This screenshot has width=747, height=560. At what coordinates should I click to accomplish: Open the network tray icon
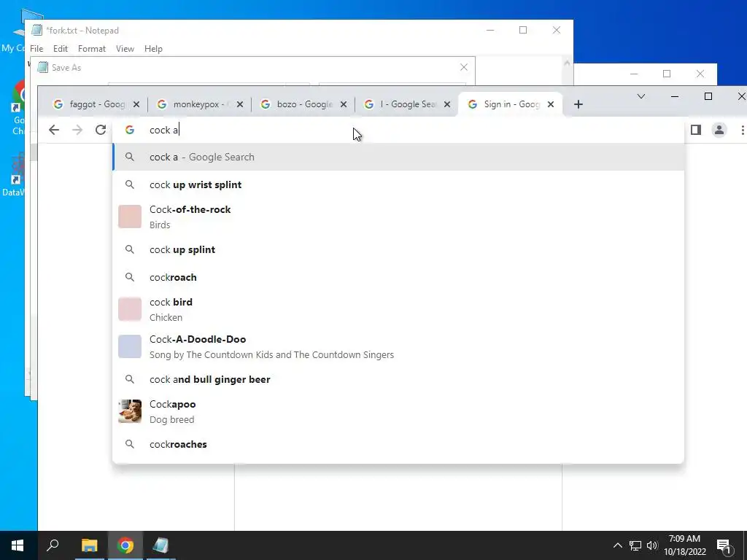click(635, 545)
